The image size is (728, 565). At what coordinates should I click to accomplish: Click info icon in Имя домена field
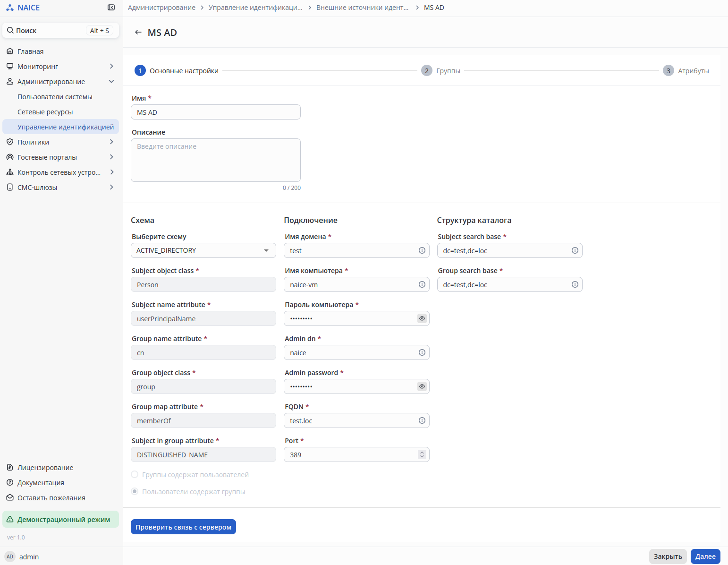(422, 250)
